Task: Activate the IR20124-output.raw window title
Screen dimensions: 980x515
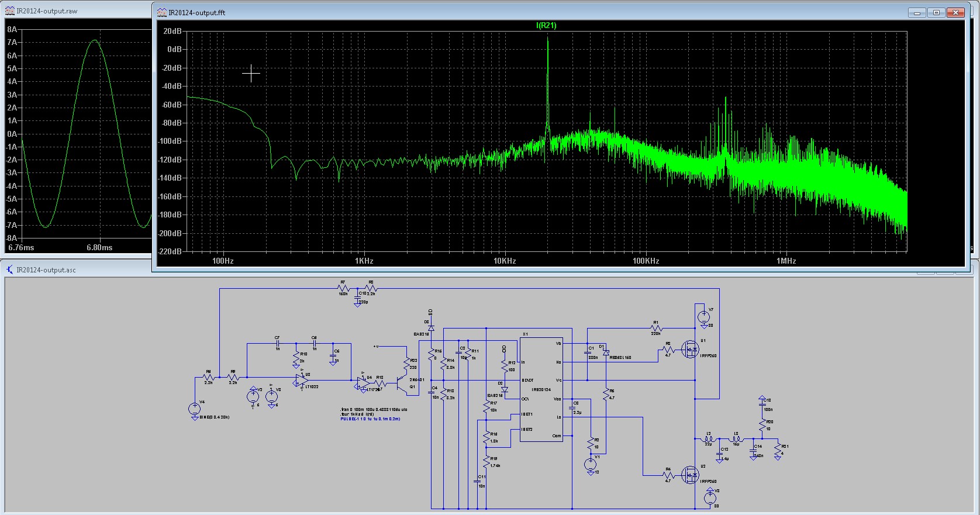Action: (x=47, y=11)
